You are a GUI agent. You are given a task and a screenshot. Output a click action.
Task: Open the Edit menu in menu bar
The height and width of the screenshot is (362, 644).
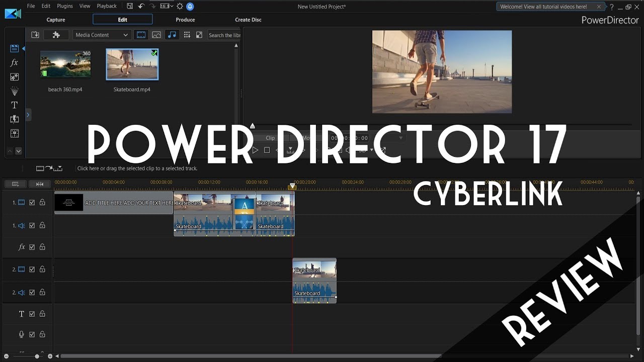46,6
